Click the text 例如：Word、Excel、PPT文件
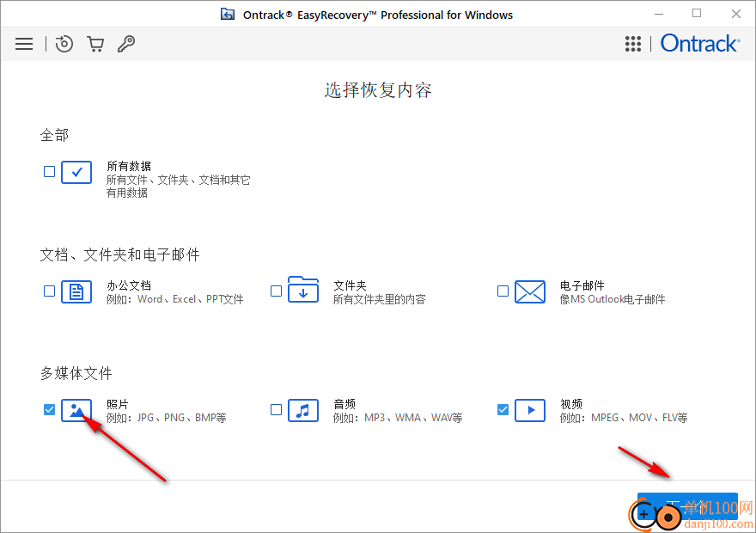This screenshot has height=533, width=756. pos(174,299)
